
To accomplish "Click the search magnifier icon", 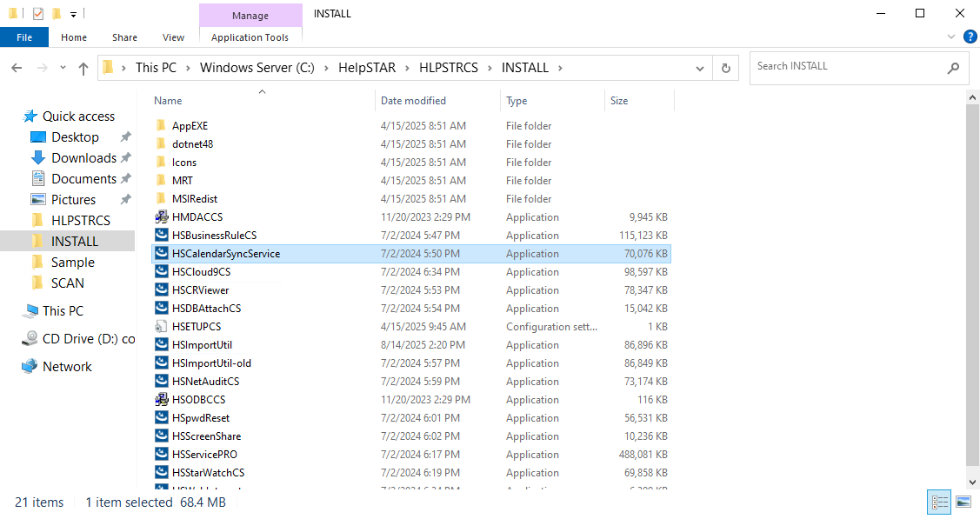I will pos(953,68).
